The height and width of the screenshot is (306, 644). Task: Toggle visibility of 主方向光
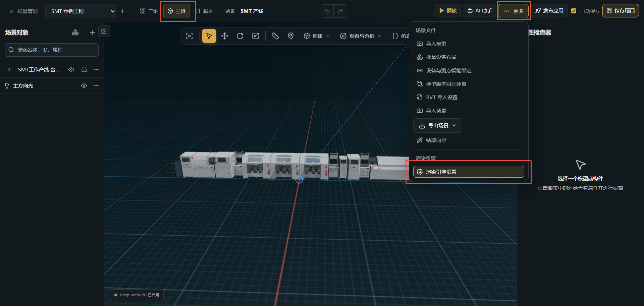pyautogui.click(x=84, y=85)
